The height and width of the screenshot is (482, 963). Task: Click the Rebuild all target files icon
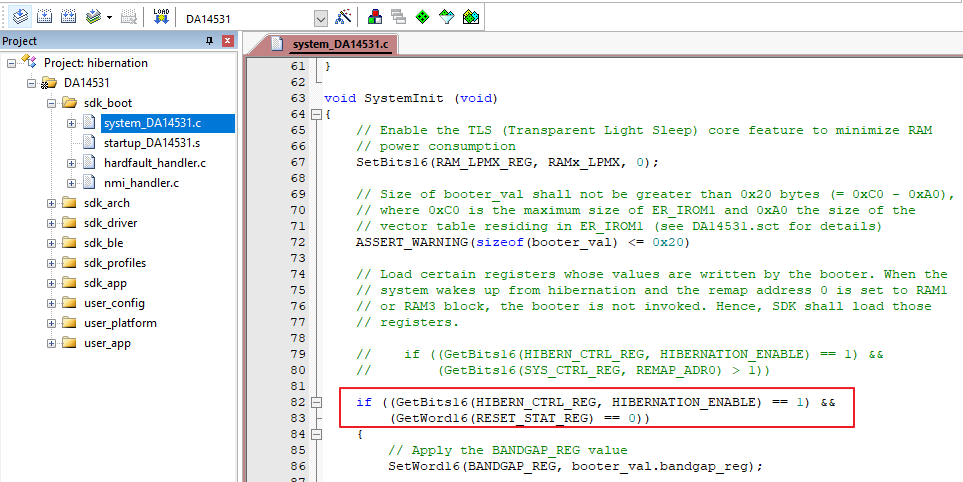click(x=69, y=17)
